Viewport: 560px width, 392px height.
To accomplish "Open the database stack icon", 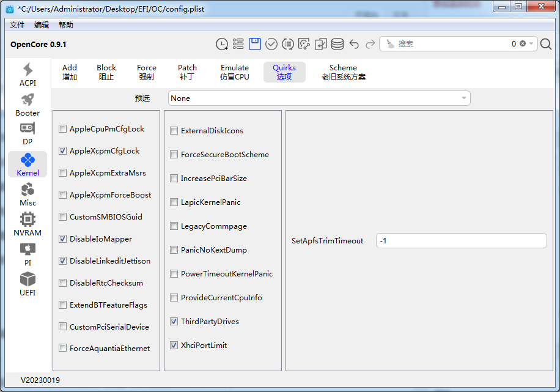I will click(x=337, y=44).
